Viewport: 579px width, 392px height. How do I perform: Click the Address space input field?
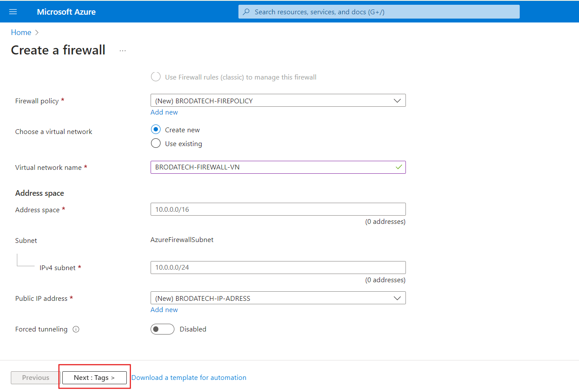coord(278,209)
